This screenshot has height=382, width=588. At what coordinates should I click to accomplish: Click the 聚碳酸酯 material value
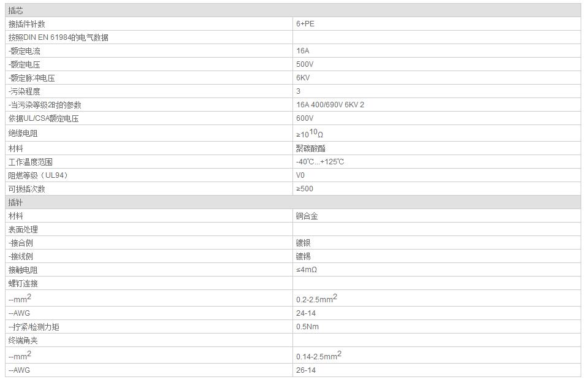click(310, 148)
